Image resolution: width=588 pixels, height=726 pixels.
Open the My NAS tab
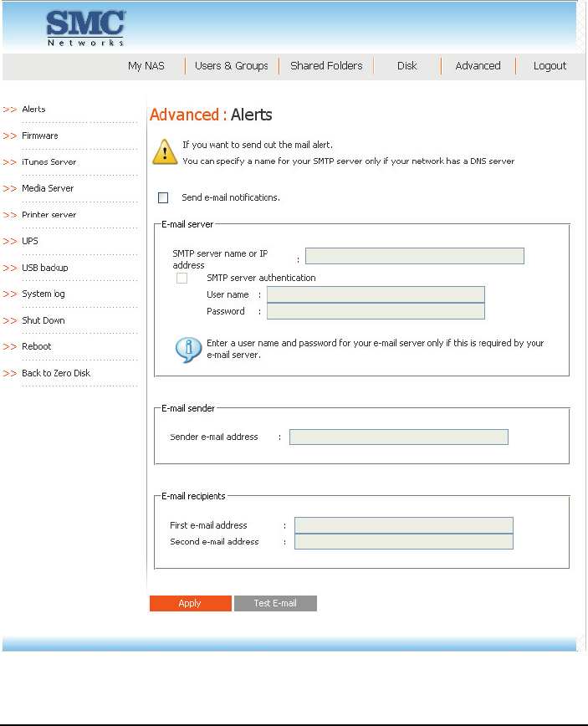[146, 66]
